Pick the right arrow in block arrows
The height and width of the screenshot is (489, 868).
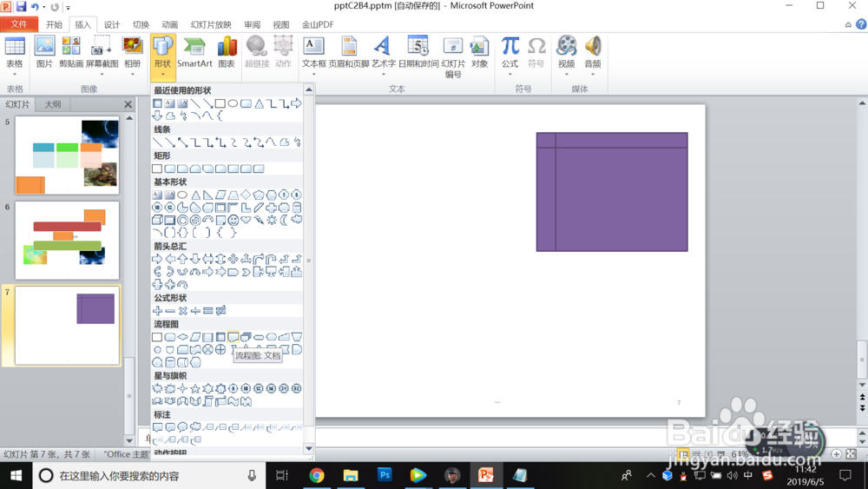tap(157, 259)
